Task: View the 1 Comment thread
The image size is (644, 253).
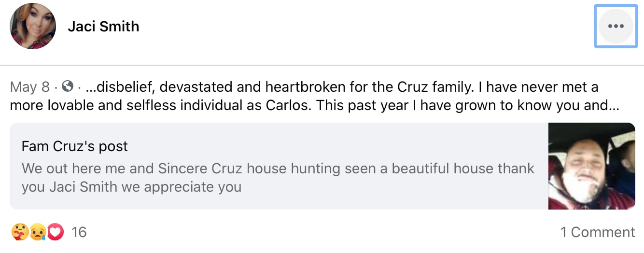Action: tap(597, 232)
